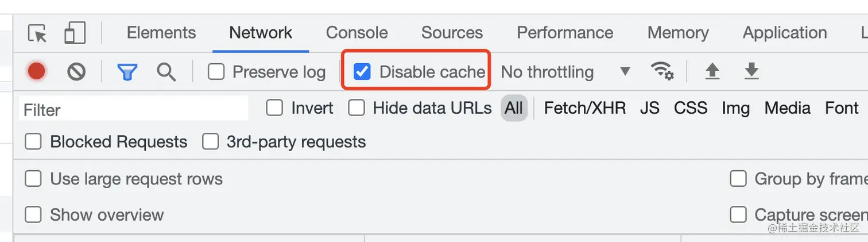Clear the network log icon
Viewport: 868px width, 242px height.
click(76, 72)
